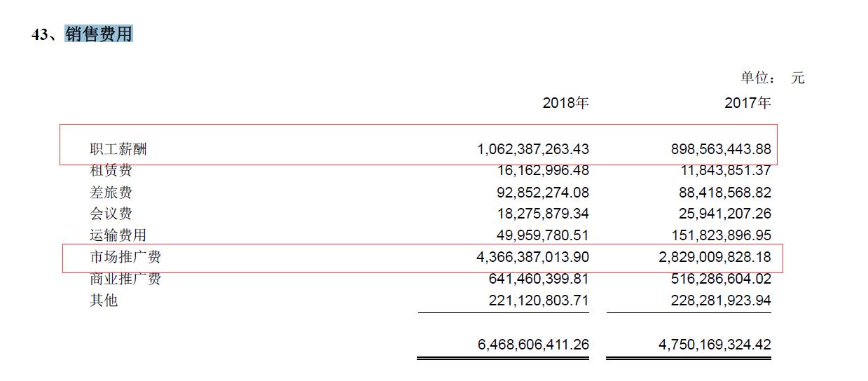Click the 市场推广费 row label
This screenshot has height=381, width=868.
125,257
